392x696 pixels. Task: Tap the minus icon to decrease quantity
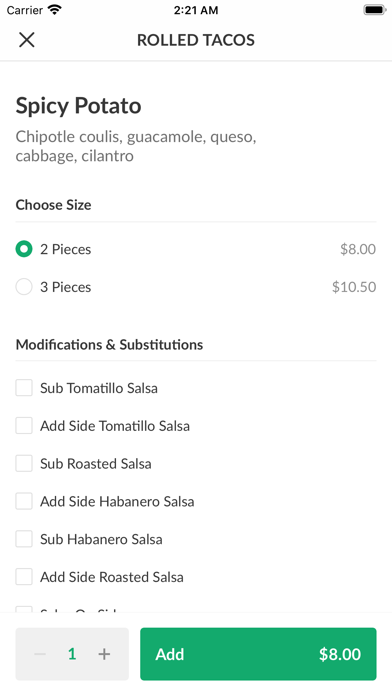40,654
